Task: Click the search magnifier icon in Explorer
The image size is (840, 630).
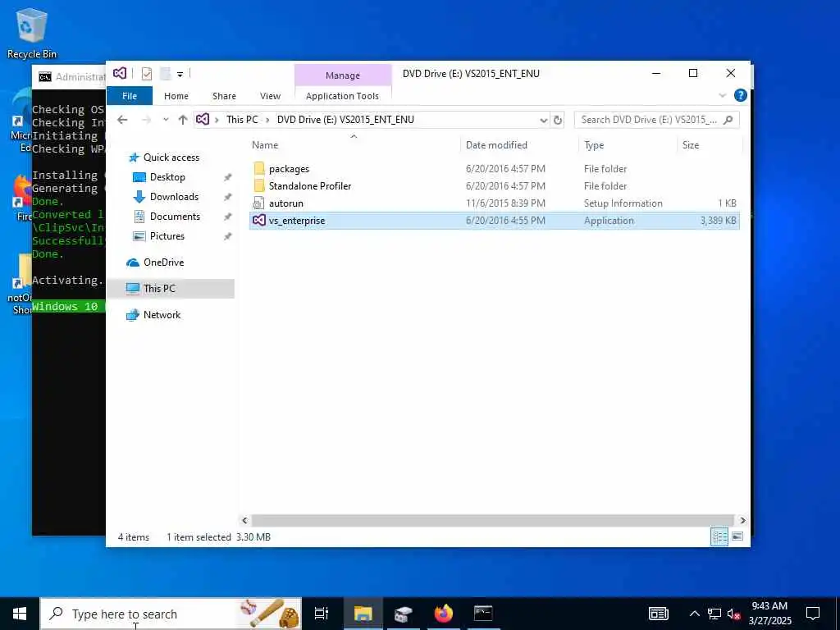Action: tap(728, 120)
